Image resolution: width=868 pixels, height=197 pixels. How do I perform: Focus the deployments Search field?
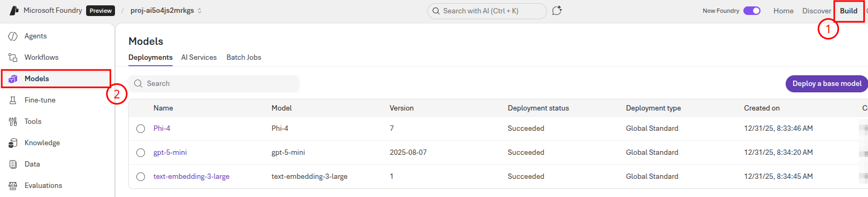tap(214, 83)
